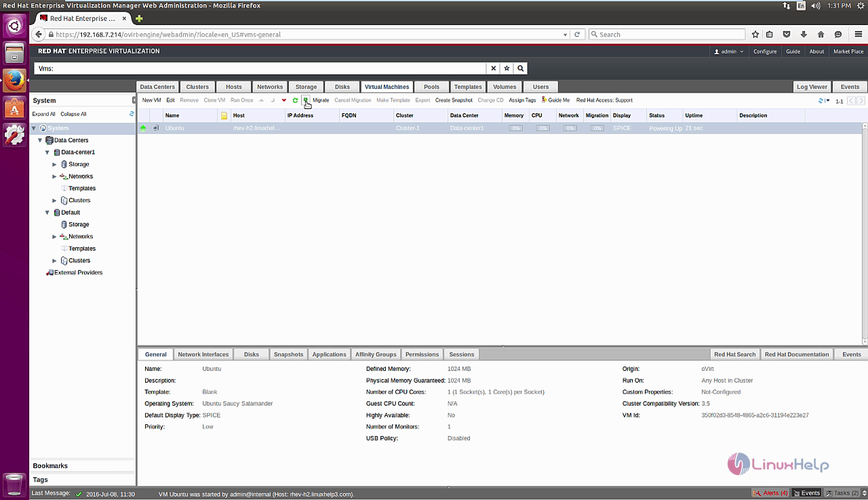Expand Storage under Data-center1
This screenshot has width=868, height=500.
(55, 165)
